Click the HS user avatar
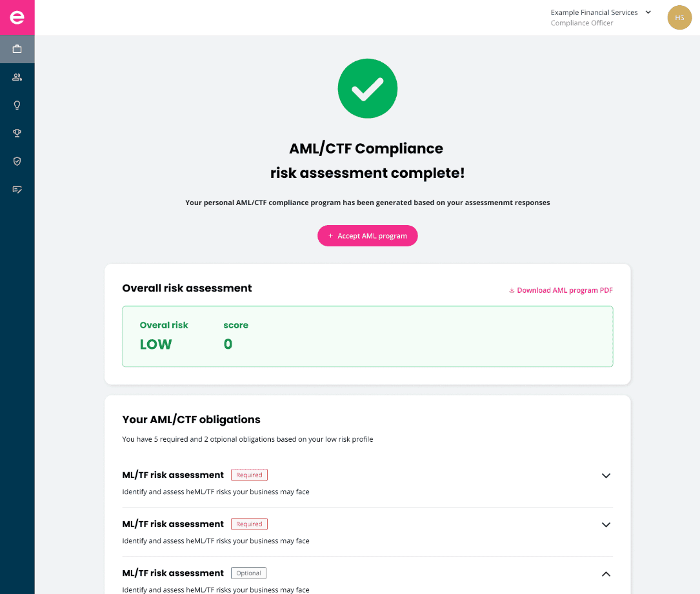The image size is (700, 594). [679, 17]
